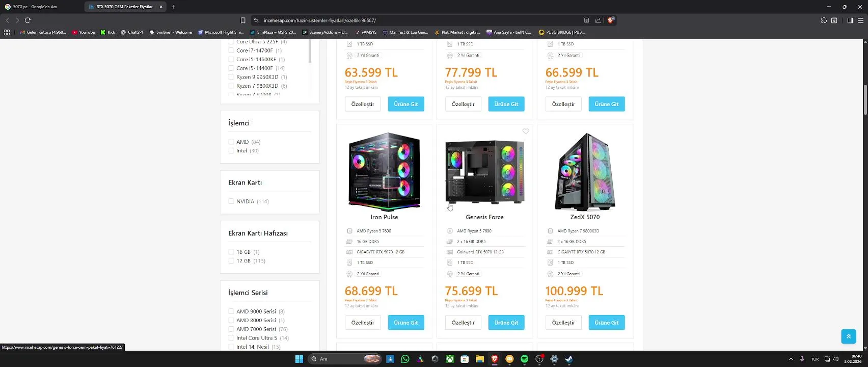
Task: Open Spotify from the taskbar
Action: pyautogui.click(x=525, y=359)
